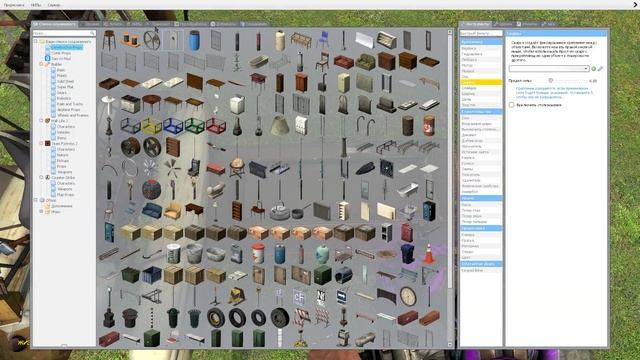Spawn the metal kettle prop
This screenshot has width=640, height=360.
pos(280,211)
